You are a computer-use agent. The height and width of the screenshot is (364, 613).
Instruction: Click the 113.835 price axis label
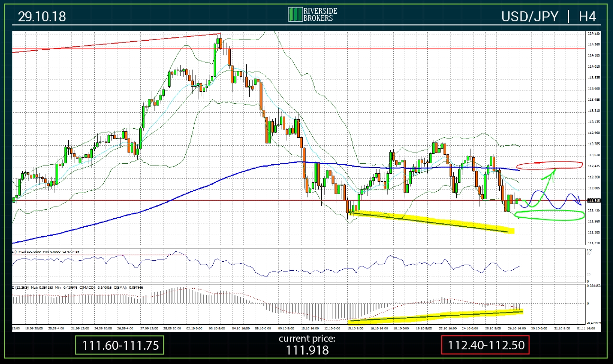[x=594, y=78]
